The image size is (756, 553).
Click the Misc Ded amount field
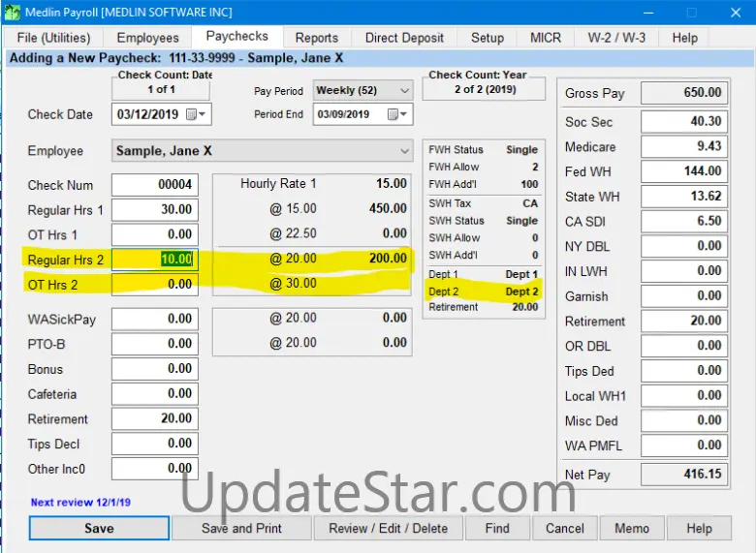[x=683, y=420]
